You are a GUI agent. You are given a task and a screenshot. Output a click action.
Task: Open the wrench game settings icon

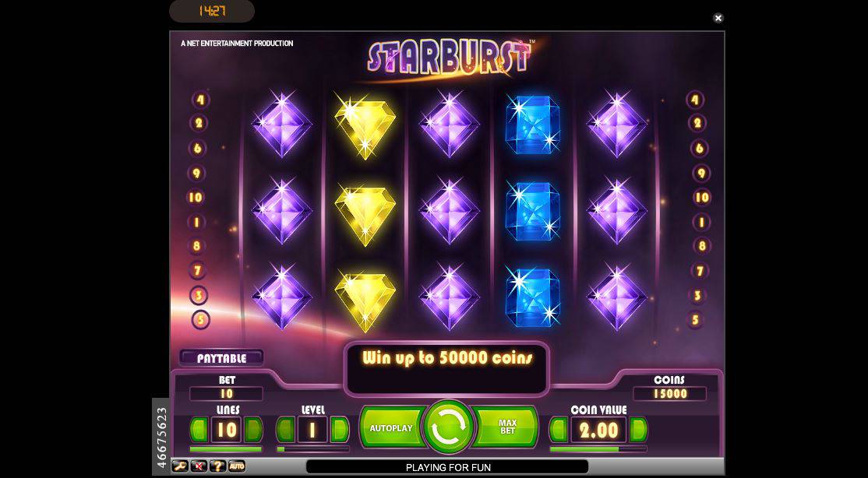point(180,466)
